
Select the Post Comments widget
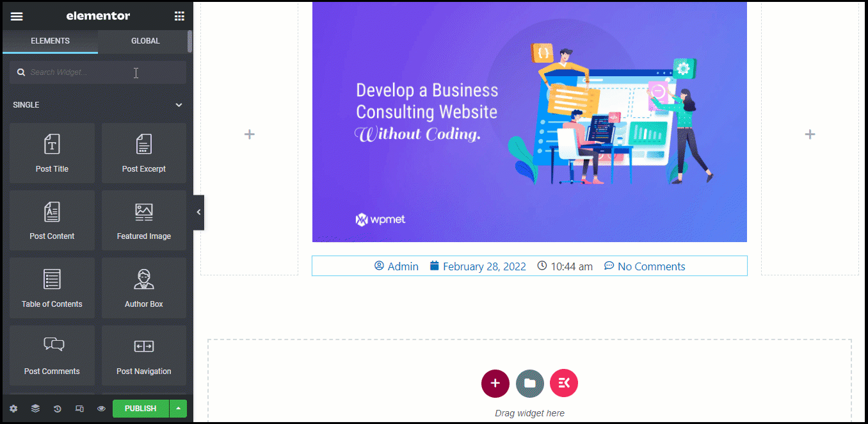pyautogui.click(x=52, y=355)
